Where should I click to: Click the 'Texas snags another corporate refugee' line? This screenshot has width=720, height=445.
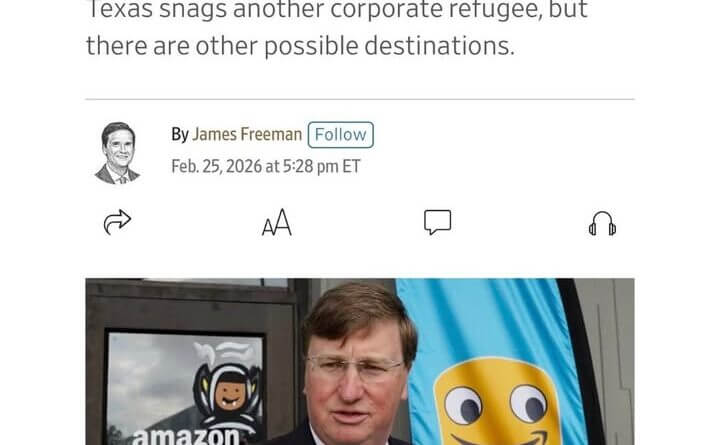(337, 10)
